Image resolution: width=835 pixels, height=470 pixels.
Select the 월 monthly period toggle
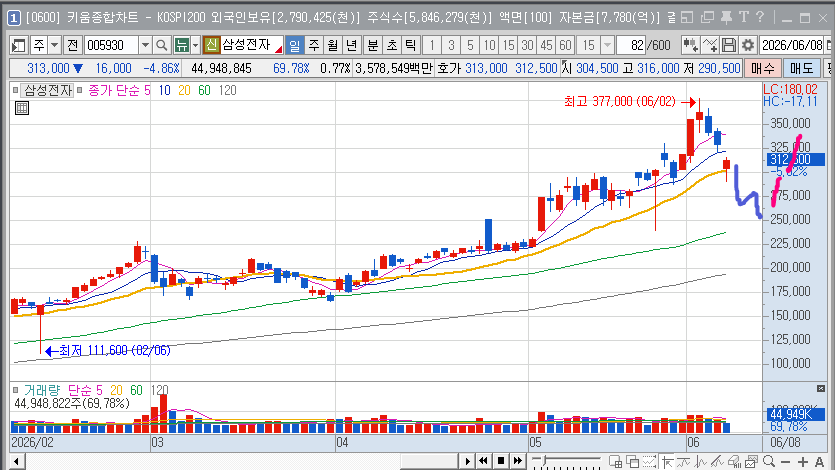click(333, 45)
